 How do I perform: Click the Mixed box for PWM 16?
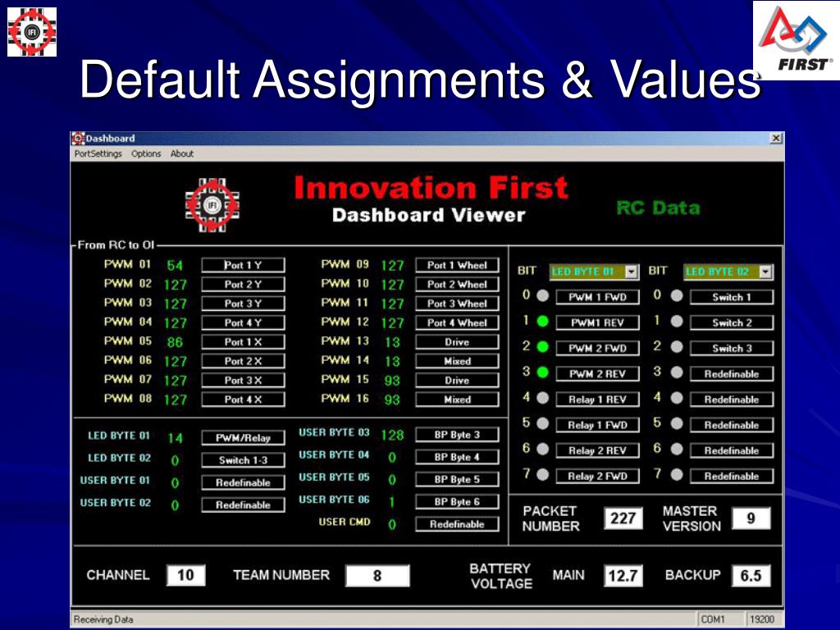pyautogui.click(x=457, y=399)
